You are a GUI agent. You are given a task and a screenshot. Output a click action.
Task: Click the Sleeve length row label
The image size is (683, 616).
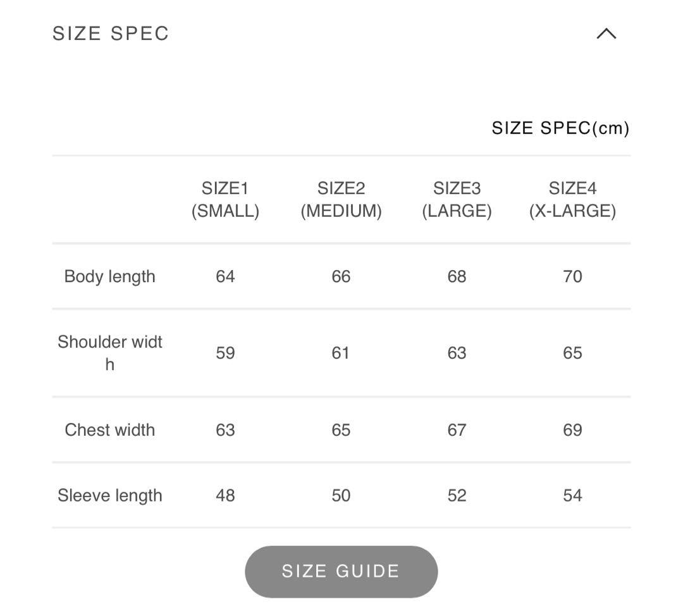[109, 495]
